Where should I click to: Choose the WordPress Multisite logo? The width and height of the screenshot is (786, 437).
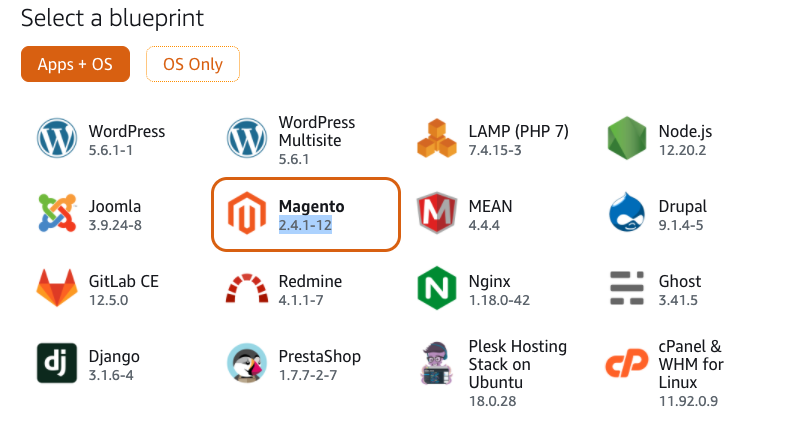(x=247, y=138)
